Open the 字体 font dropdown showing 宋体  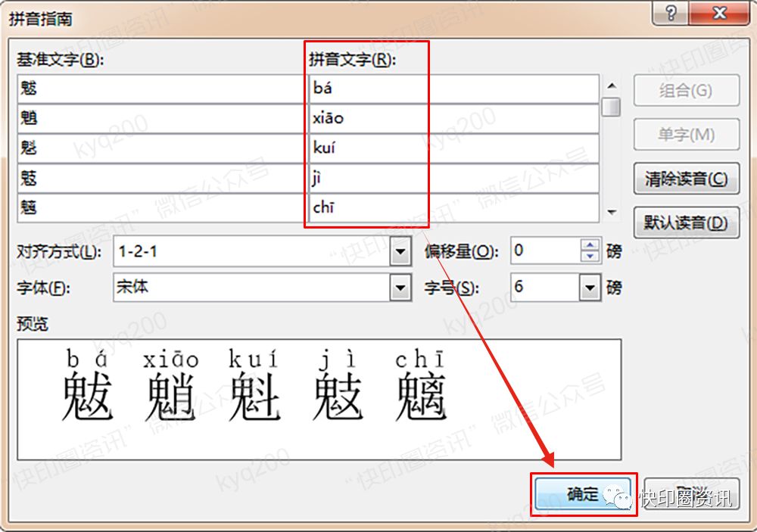[x=400, y=288]
